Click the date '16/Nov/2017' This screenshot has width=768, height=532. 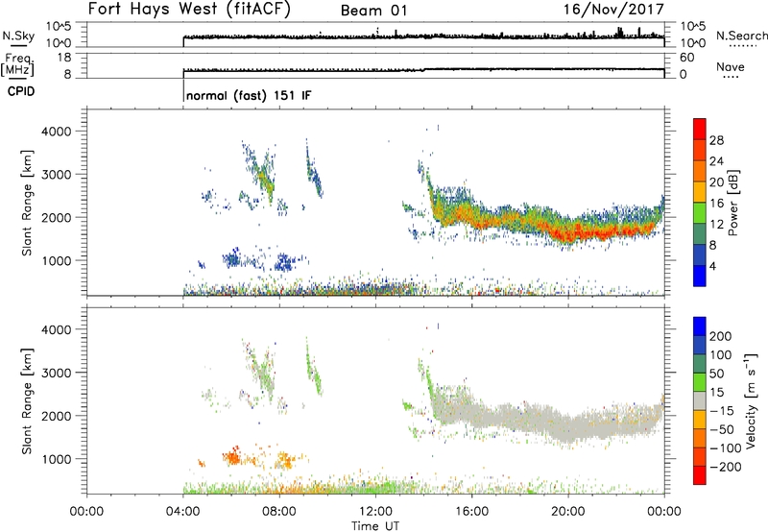(613, 10)
